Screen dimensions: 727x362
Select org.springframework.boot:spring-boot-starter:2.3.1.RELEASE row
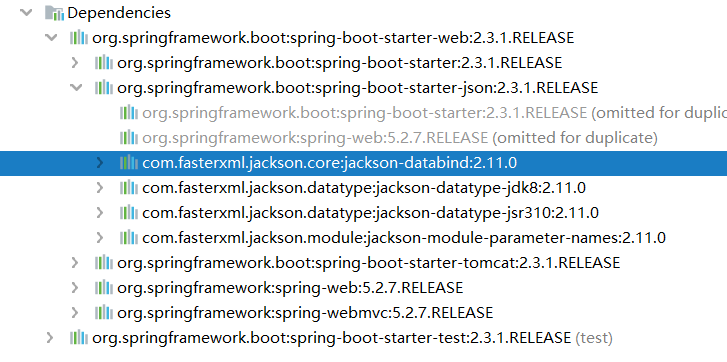[339, 63]
